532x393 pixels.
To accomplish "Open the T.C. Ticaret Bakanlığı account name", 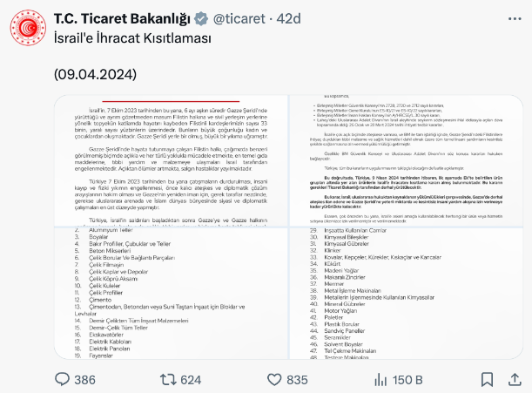I will coord(121,18).
